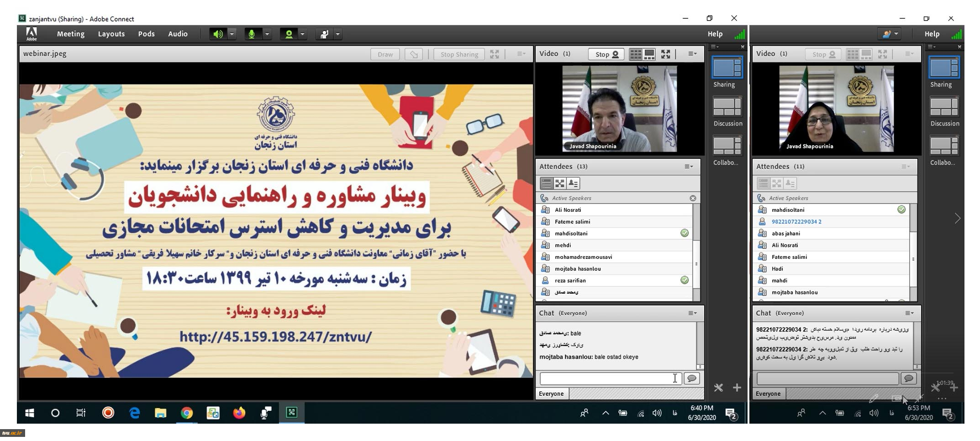Select attendees breakout room view icon
Screen dimensions: 980x441
coord(559,184)
